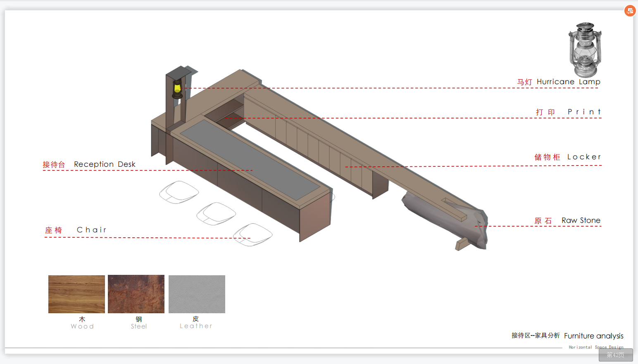Click the 接待区--家具分析 Chinese title text
The height and width of the screenshot is (364, 638).
coord(536,336)
